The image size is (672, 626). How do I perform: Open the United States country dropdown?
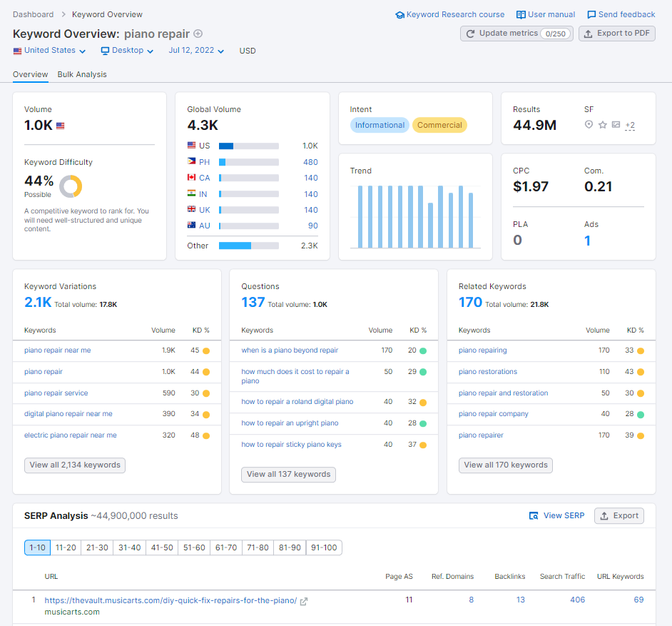click(x=49, y=51)
